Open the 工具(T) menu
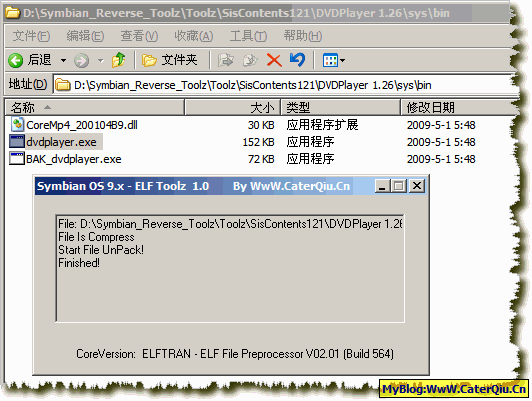 [x=248, y=36]
